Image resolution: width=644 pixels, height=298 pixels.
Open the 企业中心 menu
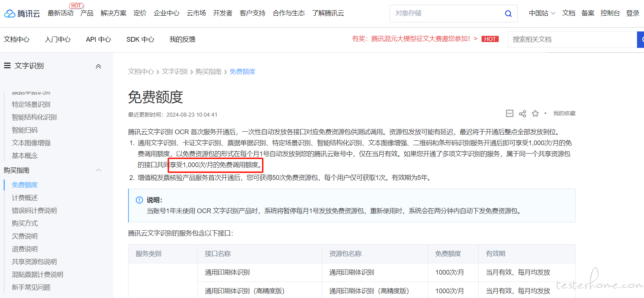[166, 13]
